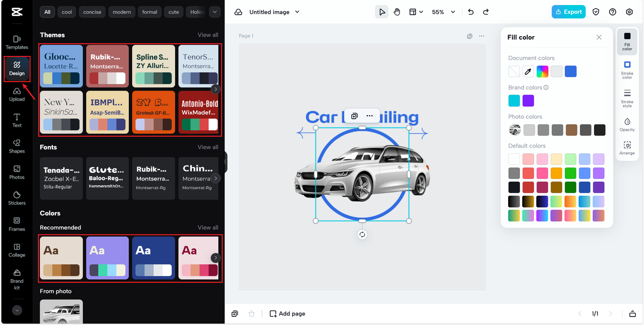The width and height of the screenshot is (644, 325).
Task: Apply the dark blue Aa color palette
Action: click(153, 258)
